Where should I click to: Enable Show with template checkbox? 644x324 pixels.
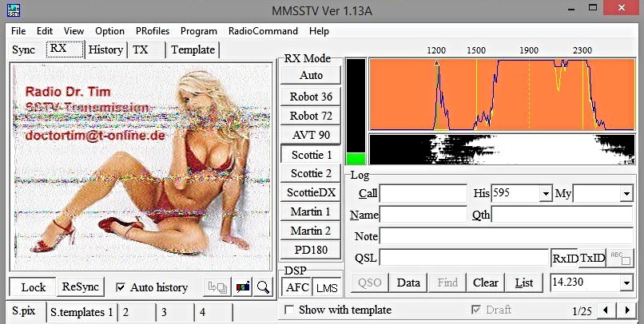coord(290,310)
